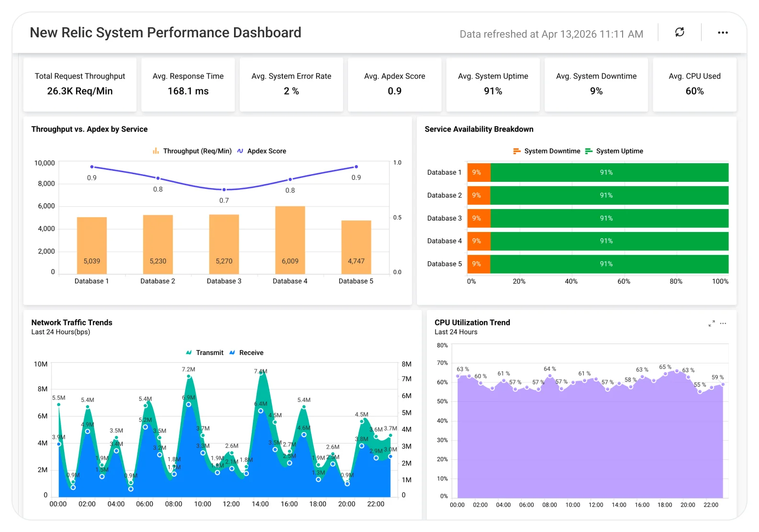
Task: Open CPU Utilization Trend options menu
Action: (x=723, y=323)
